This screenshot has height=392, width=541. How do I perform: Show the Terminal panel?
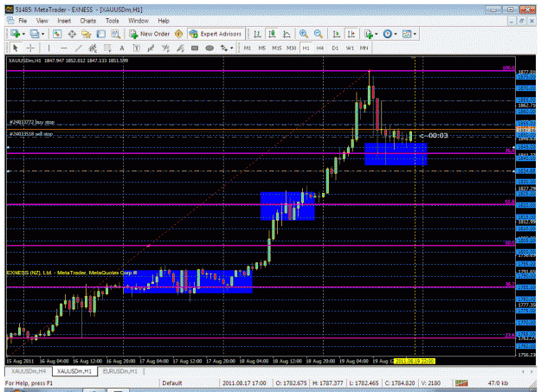[x=100, y=34]
